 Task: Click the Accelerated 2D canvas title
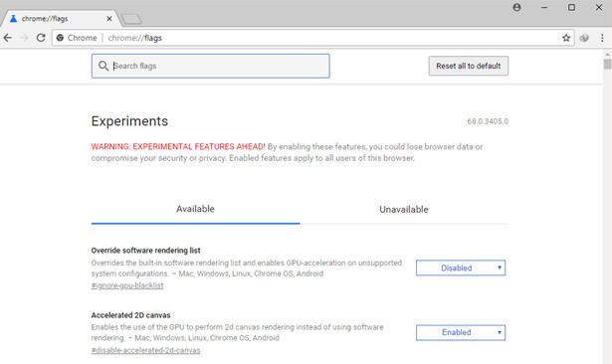130,315
